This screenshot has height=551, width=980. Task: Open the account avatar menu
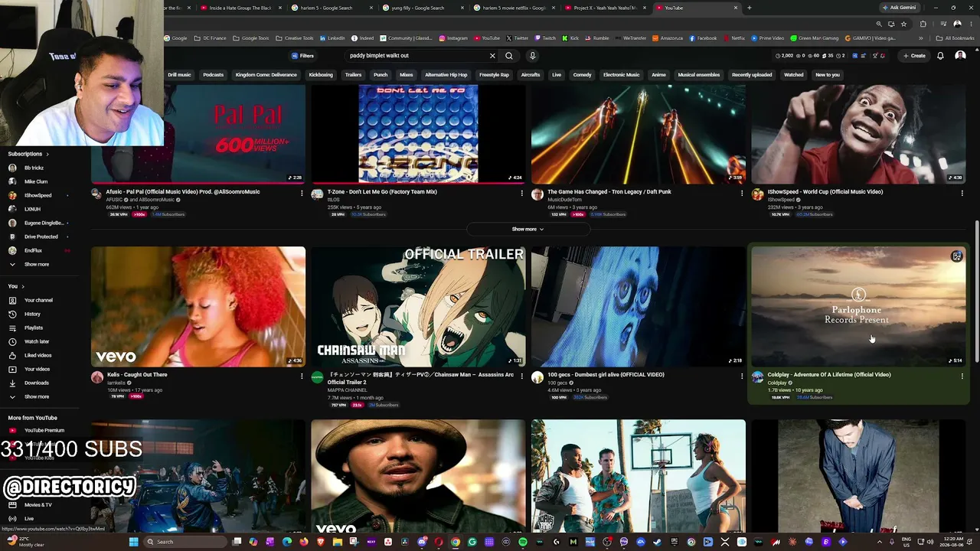pyautogui.click(x=960, y=56)
